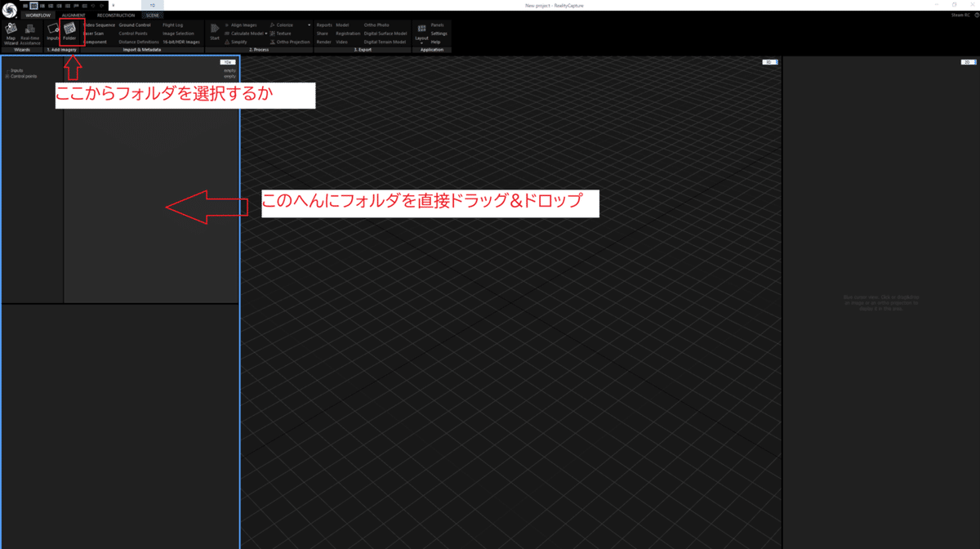Import a Video Sequence

(100, 25)
